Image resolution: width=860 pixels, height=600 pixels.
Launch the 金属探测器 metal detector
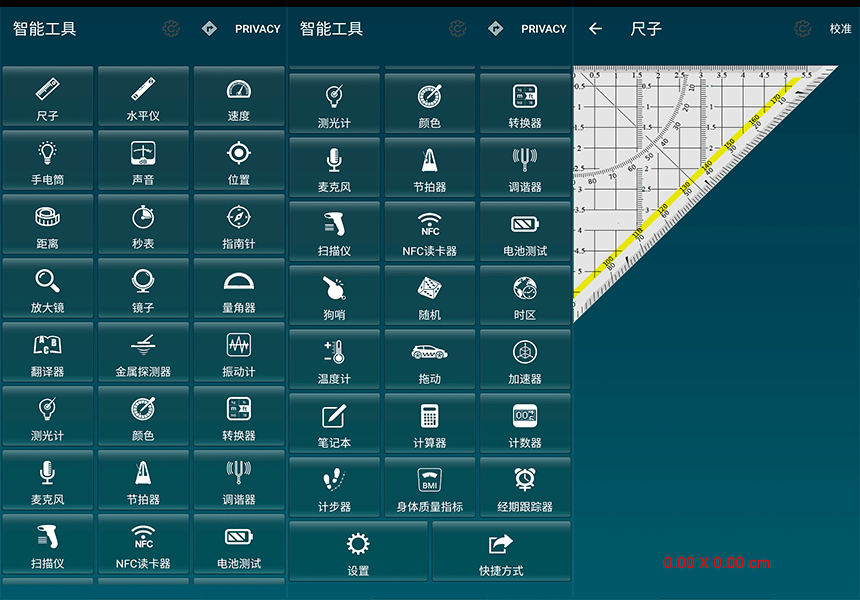[143, 353]
